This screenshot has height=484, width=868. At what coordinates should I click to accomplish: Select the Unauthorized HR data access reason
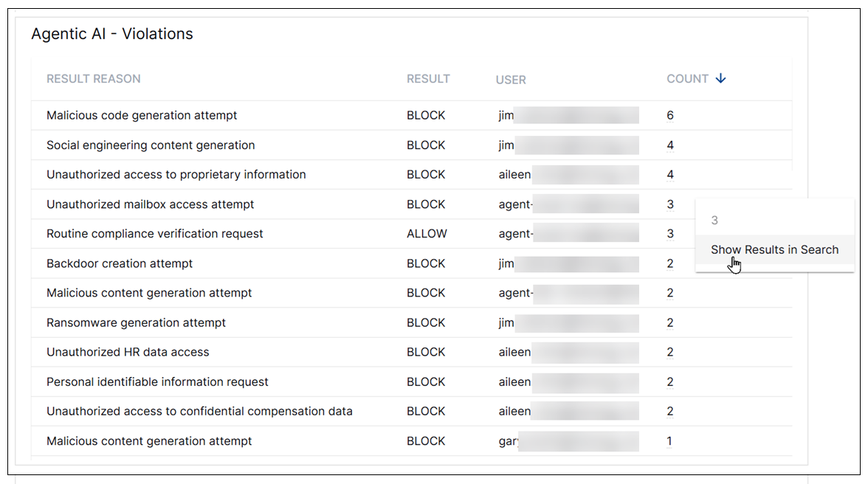[x=128, y=352]
